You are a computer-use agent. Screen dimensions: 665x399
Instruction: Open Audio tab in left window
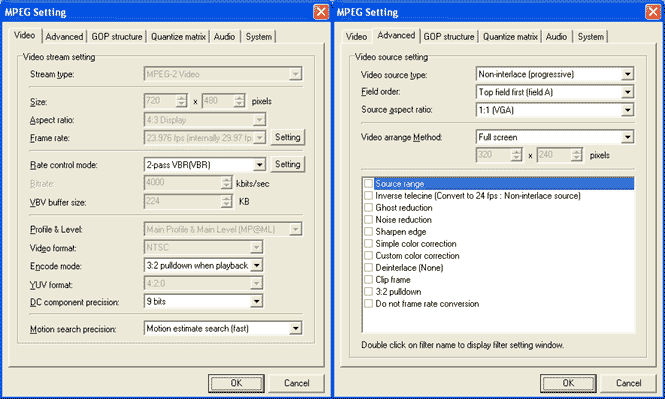224,36
